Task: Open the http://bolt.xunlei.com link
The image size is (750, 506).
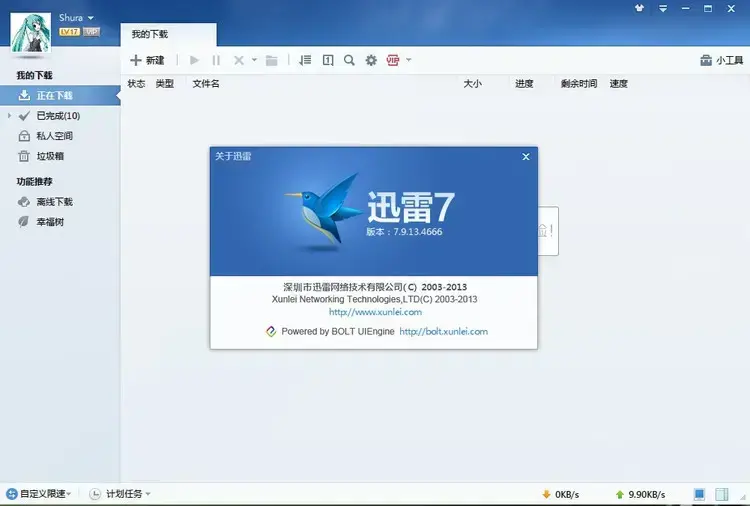Action: [443, 331]
